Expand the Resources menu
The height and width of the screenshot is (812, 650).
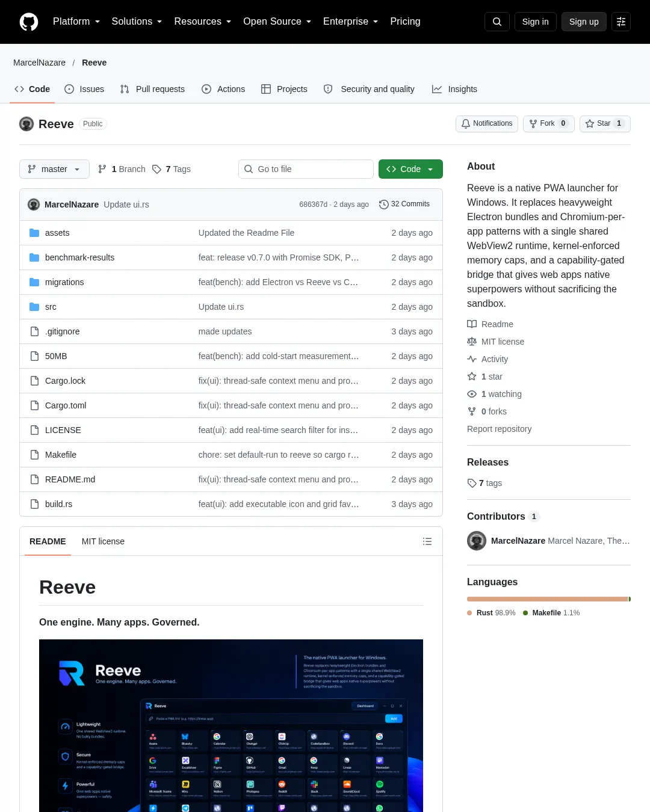click(203, 22)
